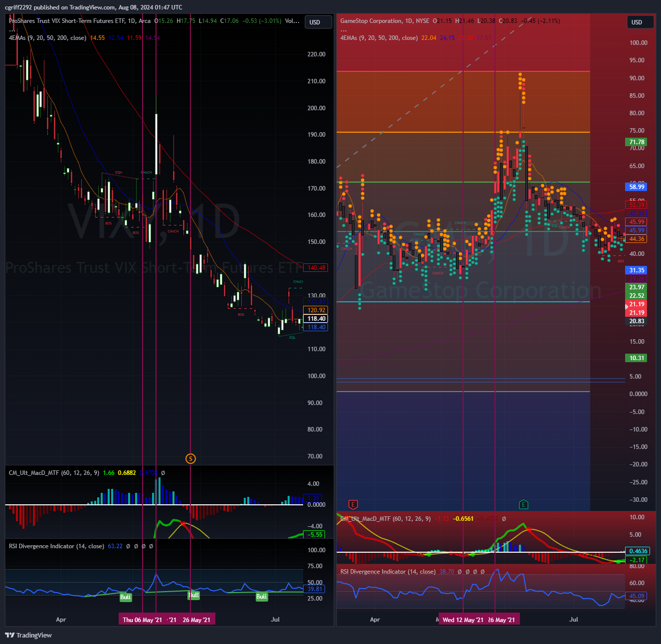Click the Bull label closest to the Jul axis label
This screenshot has height=644, width=661.
point(262,597)
